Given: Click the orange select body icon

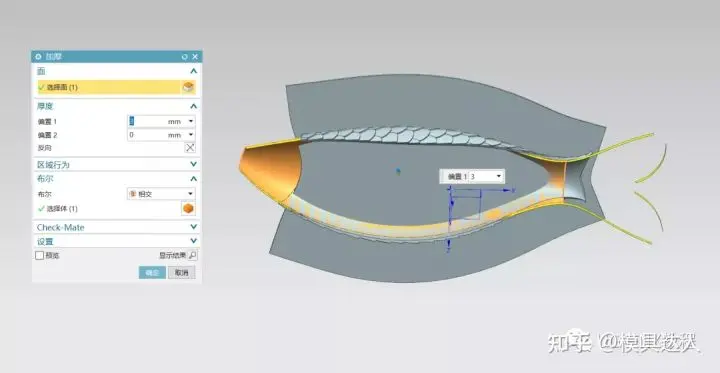Looking at the screenshot, I should point(188,209).
